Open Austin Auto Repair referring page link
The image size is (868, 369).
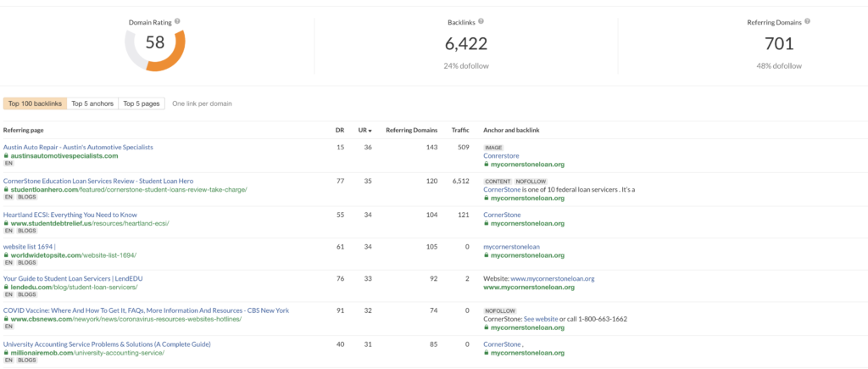[78, 147]
